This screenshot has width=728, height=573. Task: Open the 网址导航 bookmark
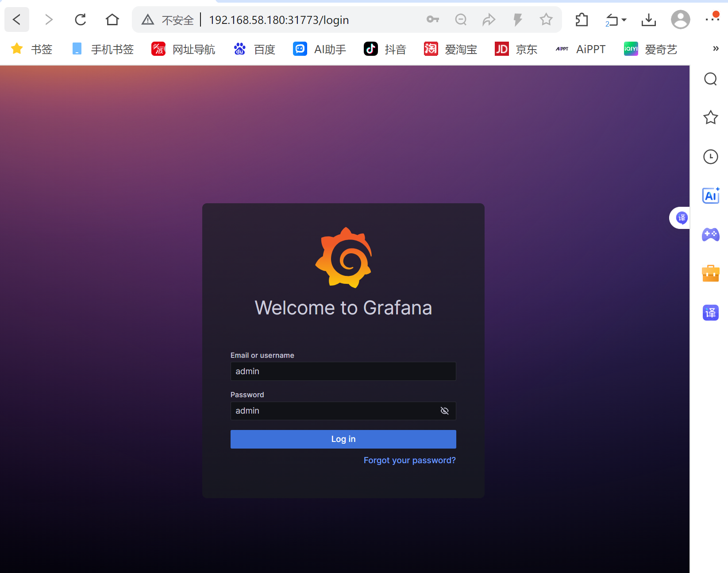183,49
